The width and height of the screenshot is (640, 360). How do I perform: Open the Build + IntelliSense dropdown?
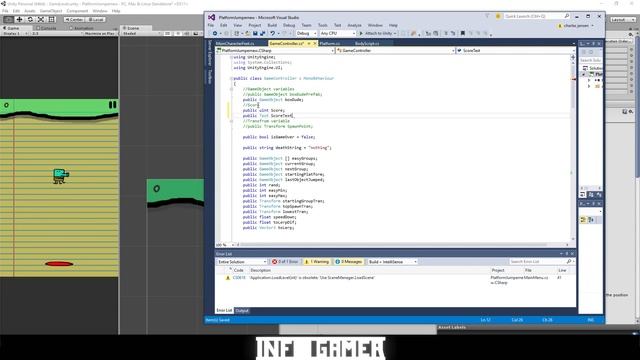pos(392,262)
